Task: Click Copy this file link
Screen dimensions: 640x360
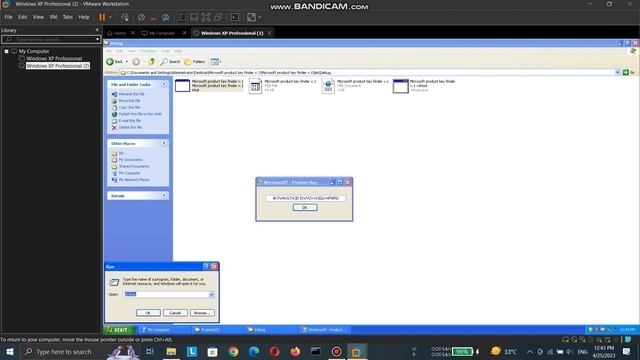Action: [x=129, y=107]
